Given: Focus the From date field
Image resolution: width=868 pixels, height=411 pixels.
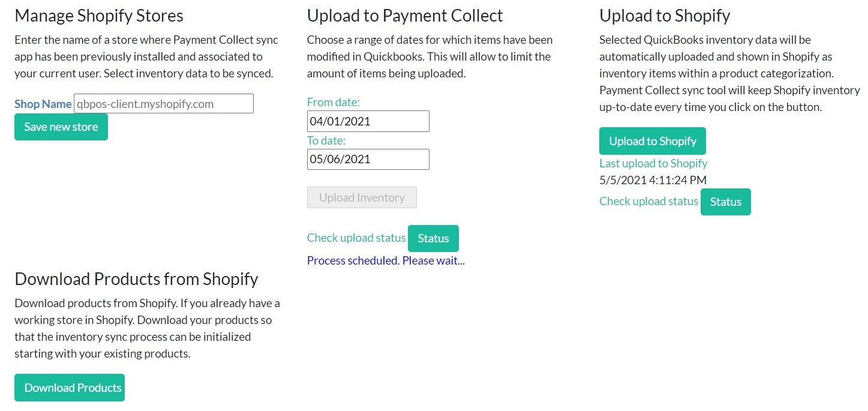Looking at the screenshot, I should (x=368, y=121).
